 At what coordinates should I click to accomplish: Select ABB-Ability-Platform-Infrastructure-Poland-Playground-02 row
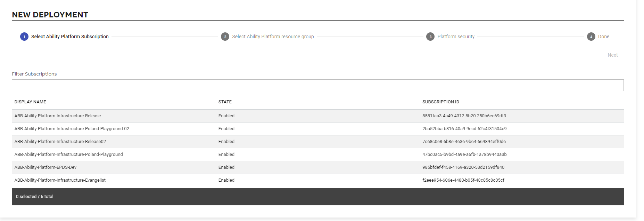(x=318, y=129)
